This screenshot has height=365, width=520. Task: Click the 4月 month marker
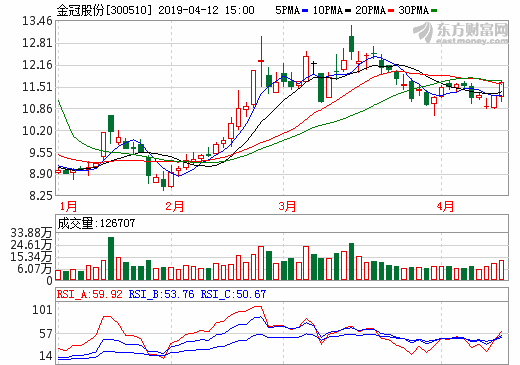click(445, 207)
